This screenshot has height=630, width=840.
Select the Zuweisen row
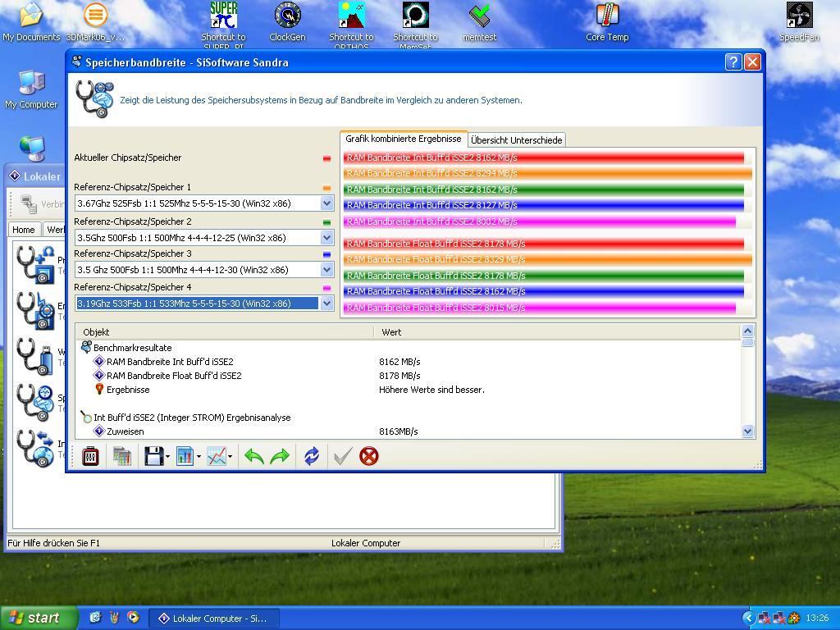pyautogui.click(x=118, y=431)
